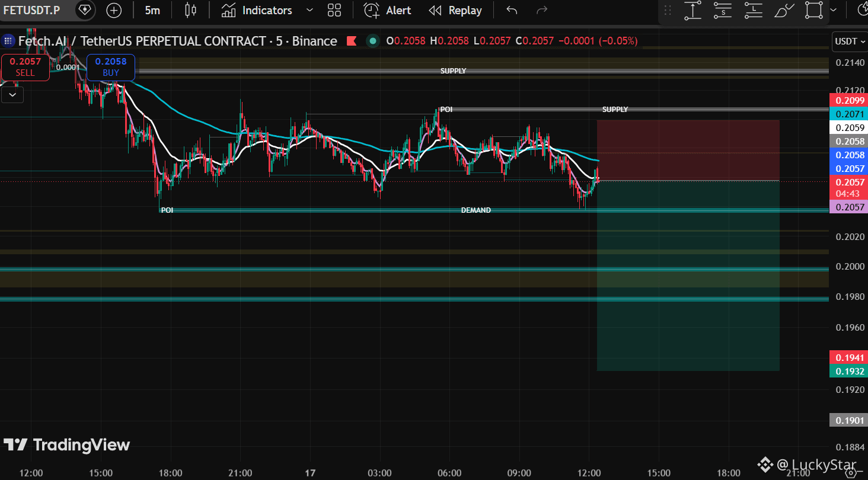
Task: Expand the favorite indicators dropdown arrow
Action: click(x=309, y=10)
